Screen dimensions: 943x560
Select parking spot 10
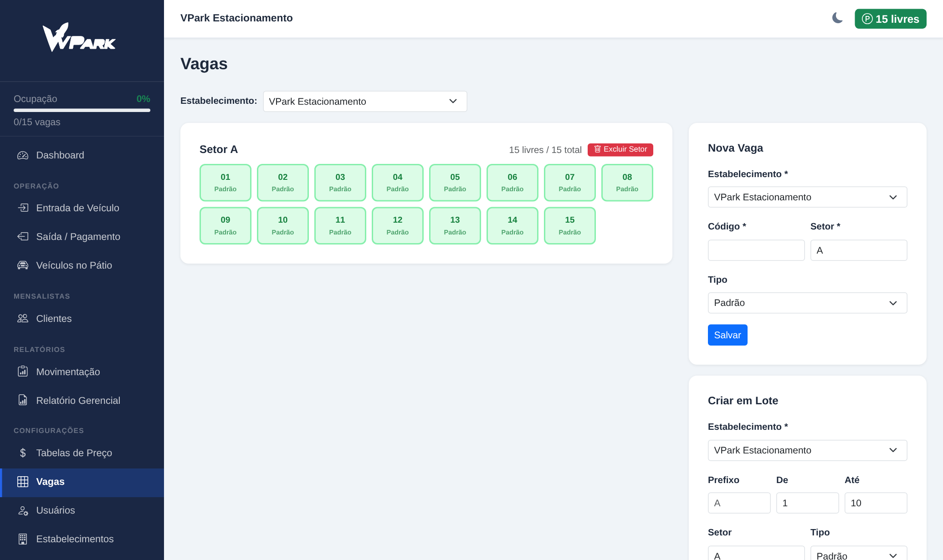pos(283,226)
